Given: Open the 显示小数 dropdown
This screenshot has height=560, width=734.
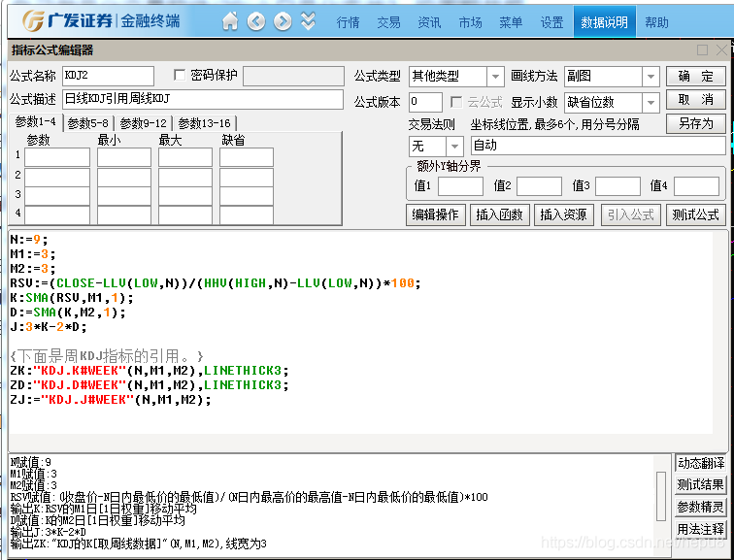Looking at the screenshot, I should point(651,103).
